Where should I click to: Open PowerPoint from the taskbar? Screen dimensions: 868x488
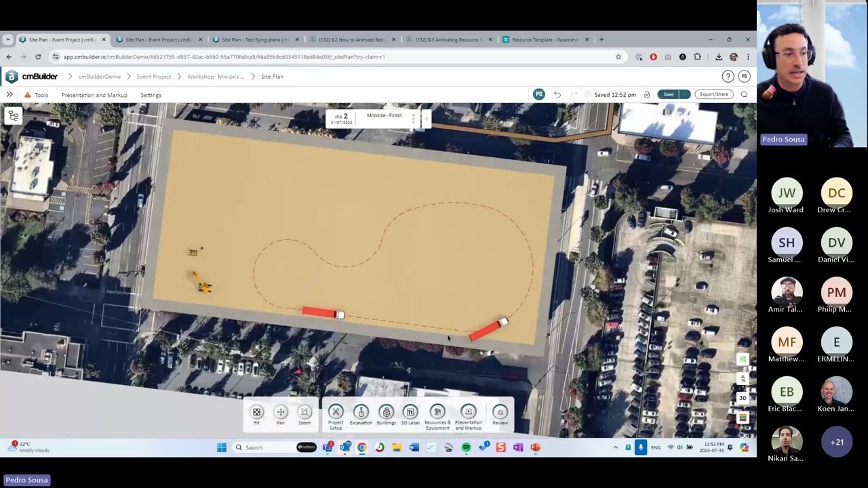tap(535, 447)
